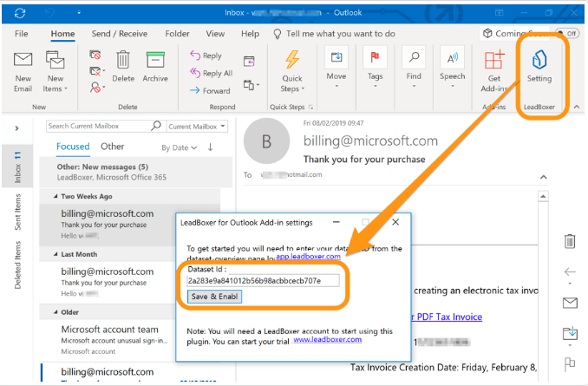Open the Find magnifier icon
588x386 pixels.
(x=414, y=57)
